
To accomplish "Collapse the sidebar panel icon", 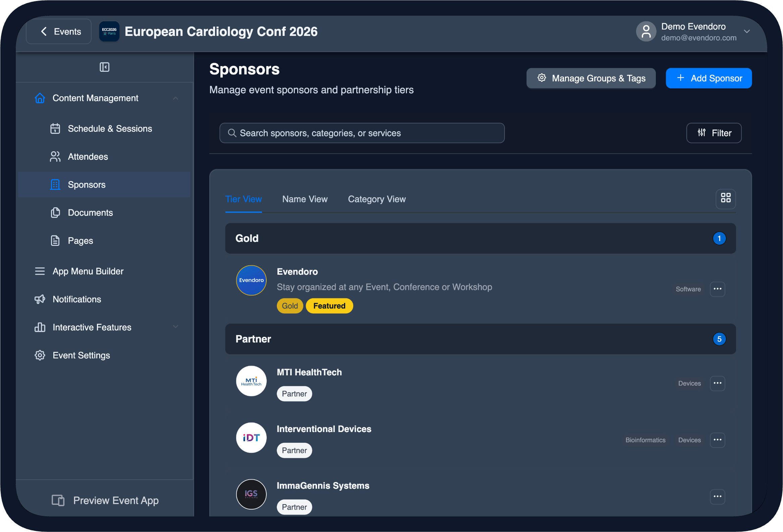I will pyautogui.click(x=104, y=67).
